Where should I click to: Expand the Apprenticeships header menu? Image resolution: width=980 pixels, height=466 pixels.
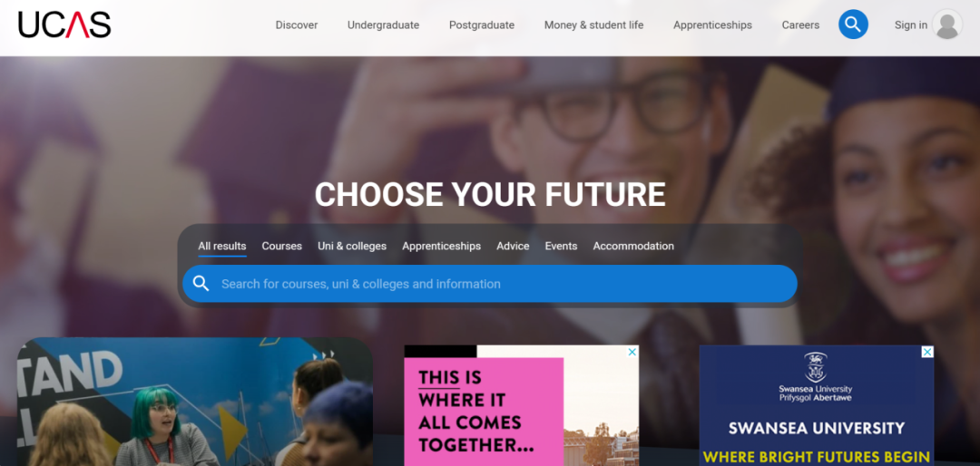[712, 25]
